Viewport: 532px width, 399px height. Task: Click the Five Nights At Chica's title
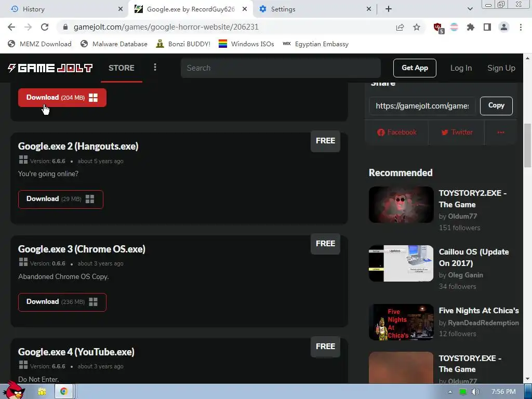(x=478, y=311)
